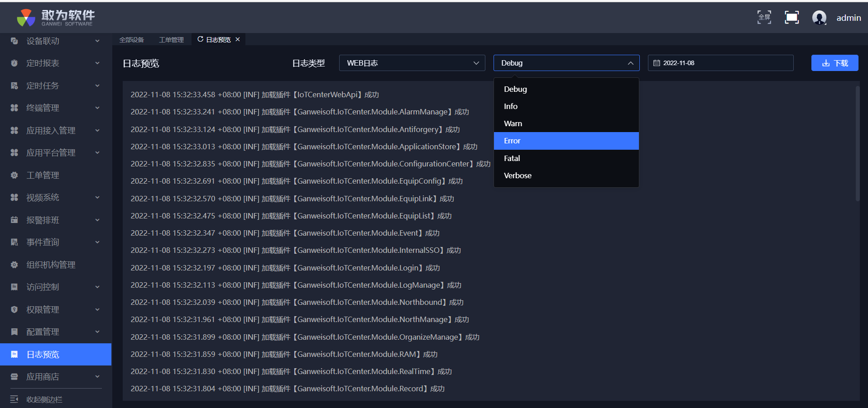Click the Module.Login log entry
The width and height of the screenshot is (868, 408).
click(285, 268)
